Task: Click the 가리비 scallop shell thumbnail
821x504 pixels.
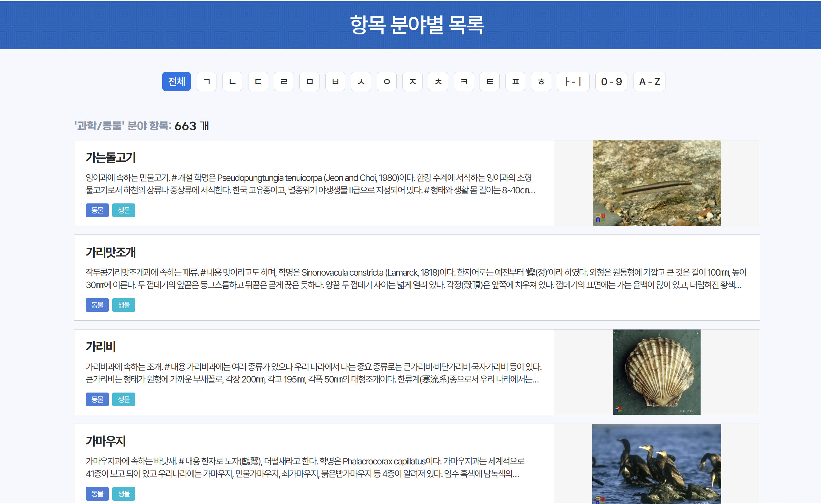Action: pyautogui.click(x=656, y=372)
